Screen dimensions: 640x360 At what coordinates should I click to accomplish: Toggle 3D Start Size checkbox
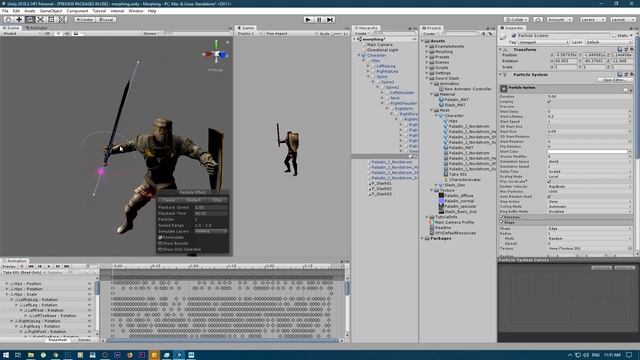[x=549, y=127]
